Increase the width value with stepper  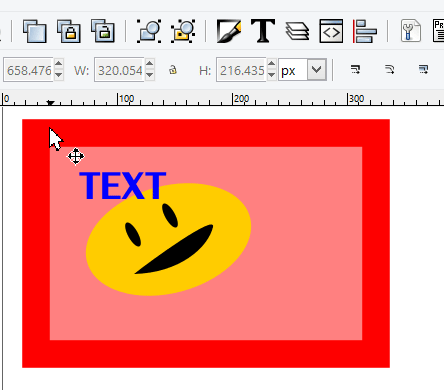pos(150,63)
